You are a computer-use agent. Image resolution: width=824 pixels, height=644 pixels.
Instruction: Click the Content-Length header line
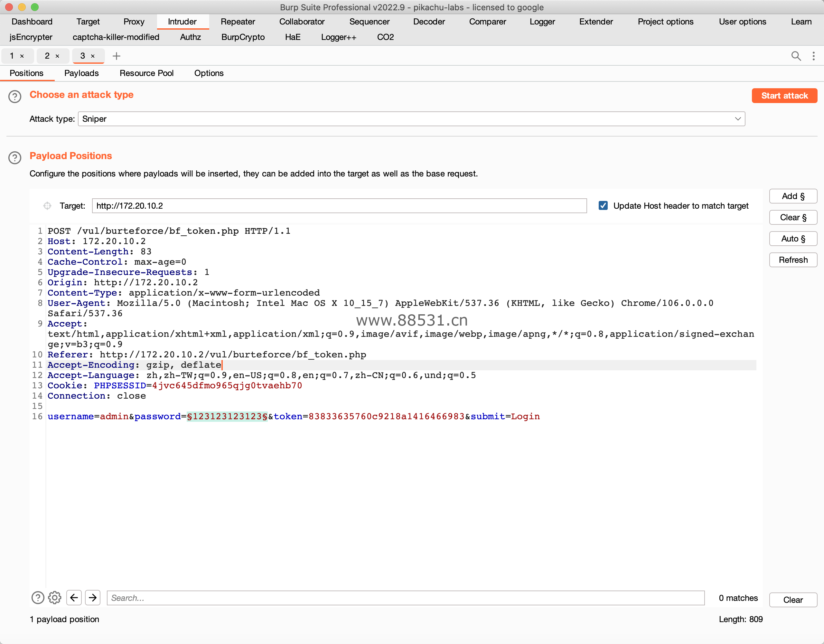(99, 252)
